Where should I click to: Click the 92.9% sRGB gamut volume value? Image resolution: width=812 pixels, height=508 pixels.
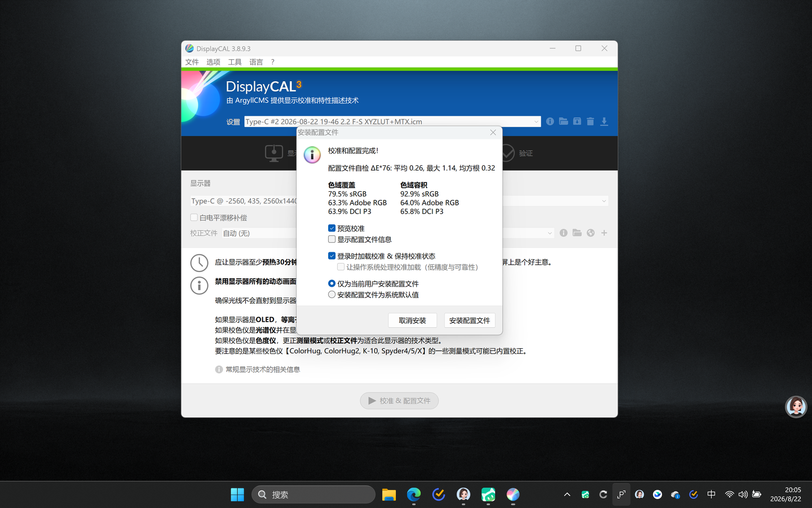pos(420,194)
